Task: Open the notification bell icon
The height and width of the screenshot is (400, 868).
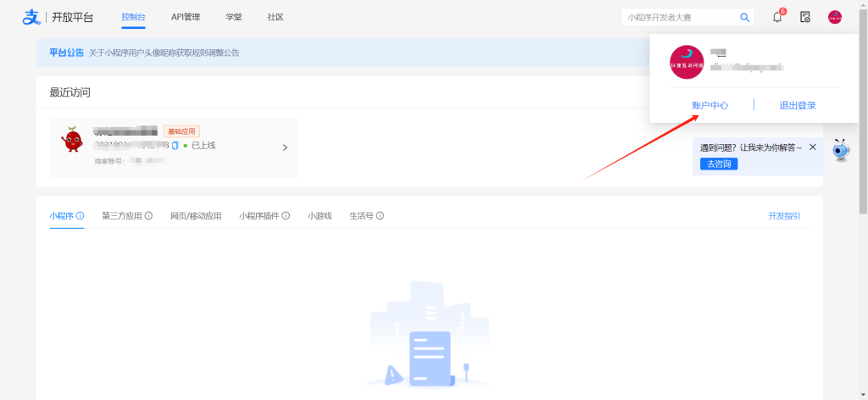Action: click(x=777, y=17)
